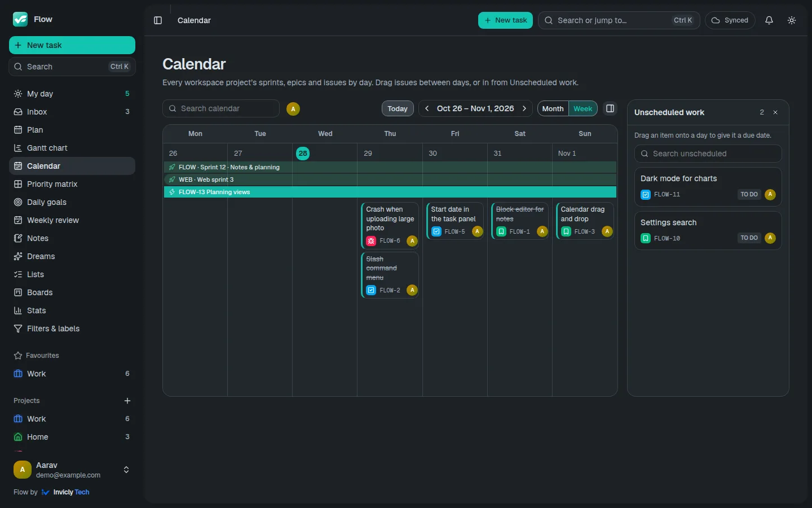Screen dimensions: 812x508
Task: Open the sidebar Search box
Action: pyautogui.click(x=72, y=67)
